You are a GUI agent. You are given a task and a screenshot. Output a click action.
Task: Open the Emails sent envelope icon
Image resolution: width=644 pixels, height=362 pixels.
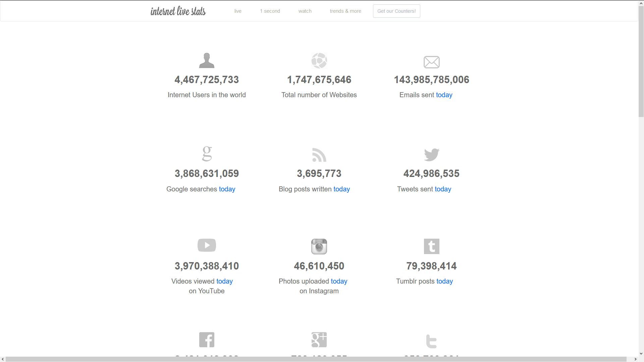click(431, 62)
